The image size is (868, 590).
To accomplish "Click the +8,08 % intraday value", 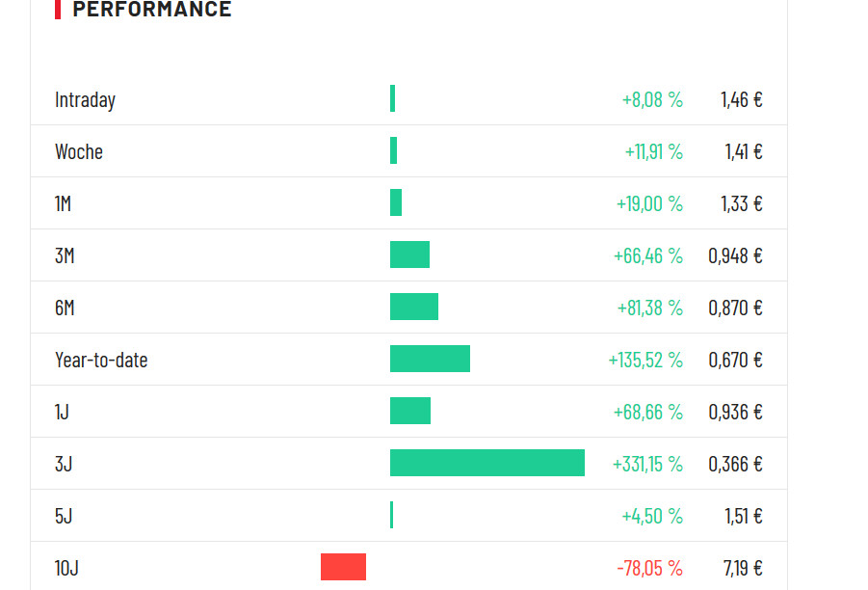I will (652, 100).
